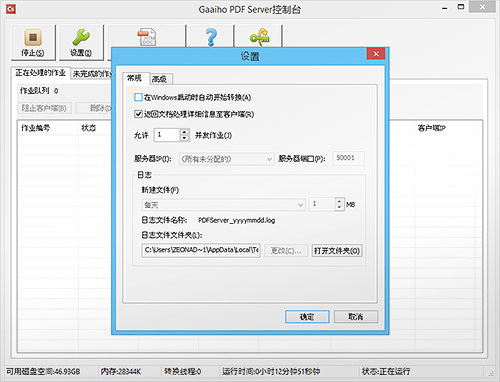
Task: Select 未完成的作业 tab in main window
Action: tap(92, 74)
